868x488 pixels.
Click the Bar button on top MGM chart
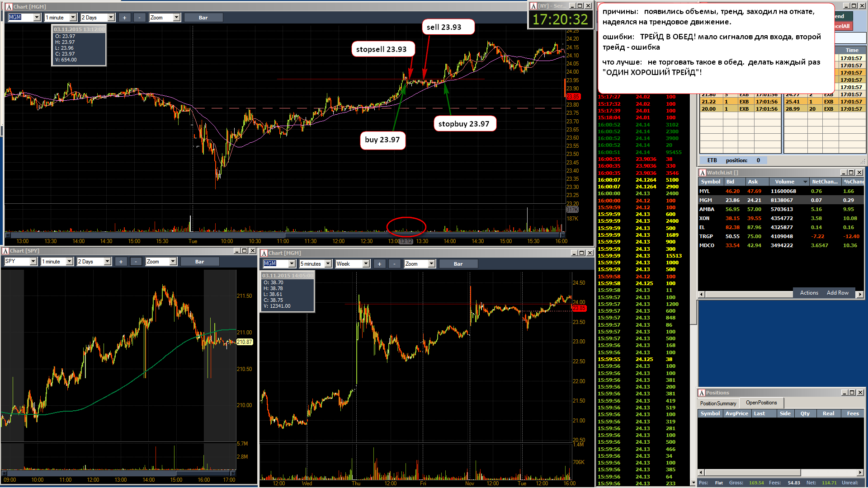click(x=203, y=18)
